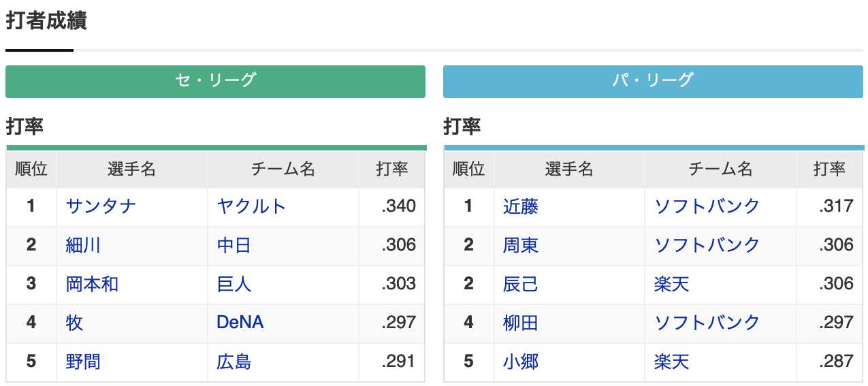Open player 小郷's profile link

(521, 361)
